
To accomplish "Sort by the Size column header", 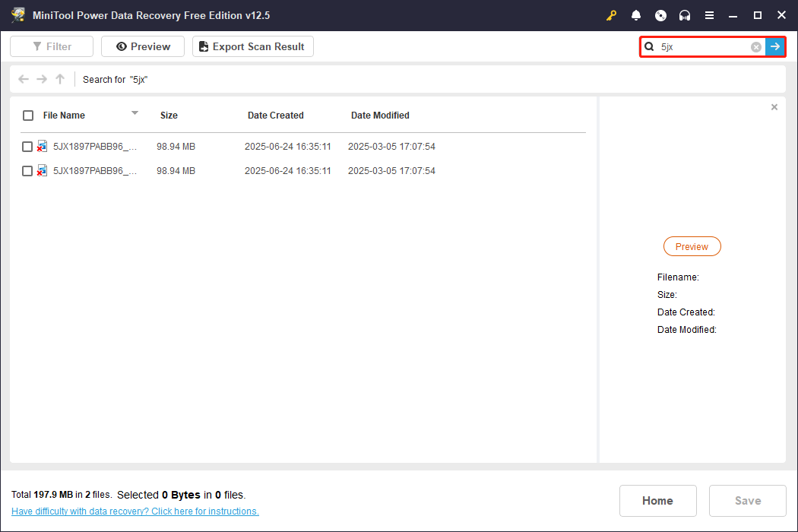I will pos(169,116).
